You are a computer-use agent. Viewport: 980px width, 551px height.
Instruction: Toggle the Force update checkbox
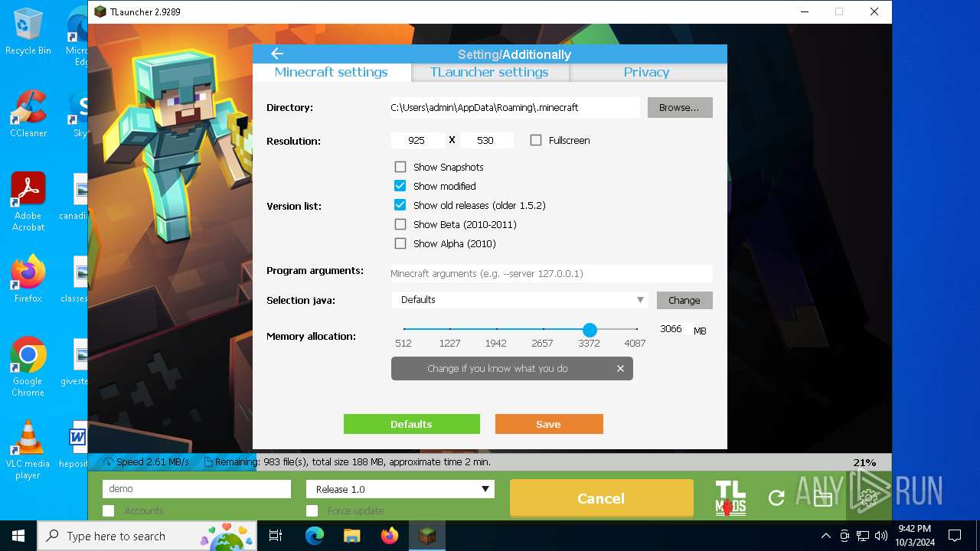(312, 510)
